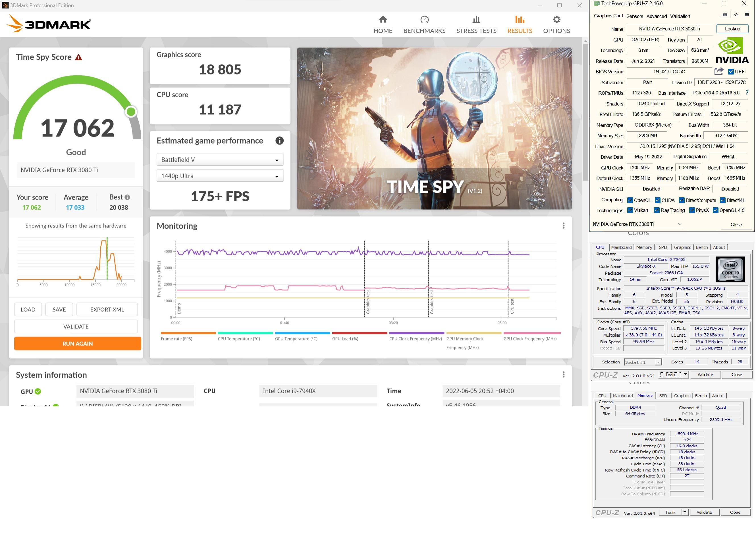
Task: Toggle the CUDA checkbox
Action: pos(657,200)
